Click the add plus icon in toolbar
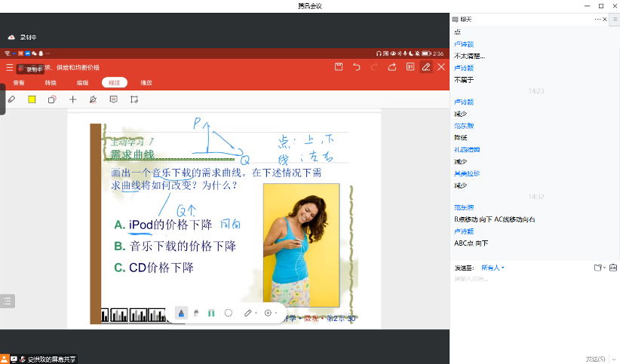The height and width of the screenshot is (364, 620). [73, 99]
